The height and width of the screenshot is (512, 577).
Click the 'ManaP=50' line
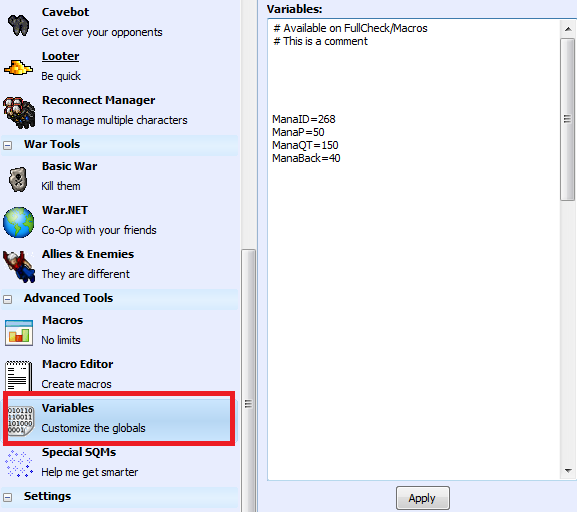pos(298,132)
